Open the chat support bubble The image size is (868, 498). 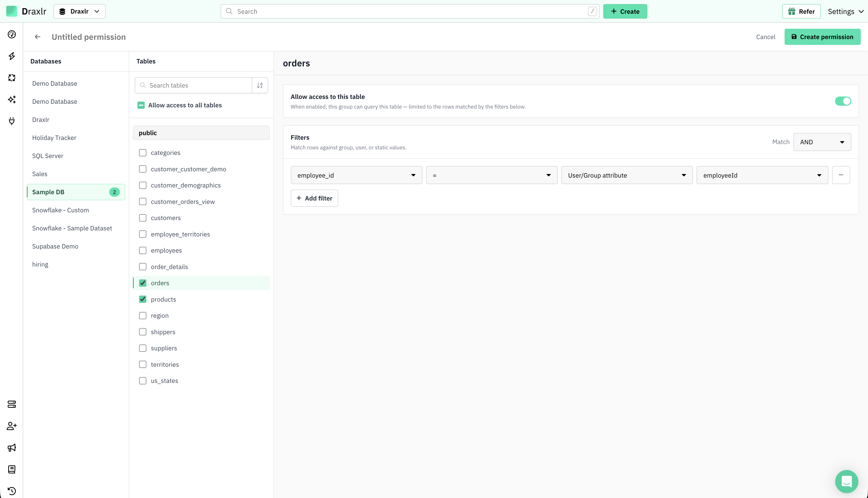point(847,481)
